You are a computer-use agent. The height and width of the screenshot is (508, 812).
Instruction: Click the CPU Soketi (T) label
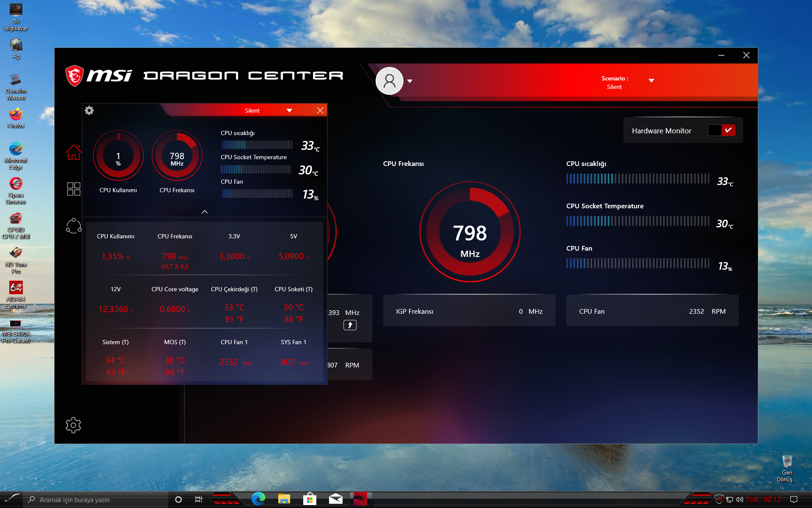(x=294, y=289)
